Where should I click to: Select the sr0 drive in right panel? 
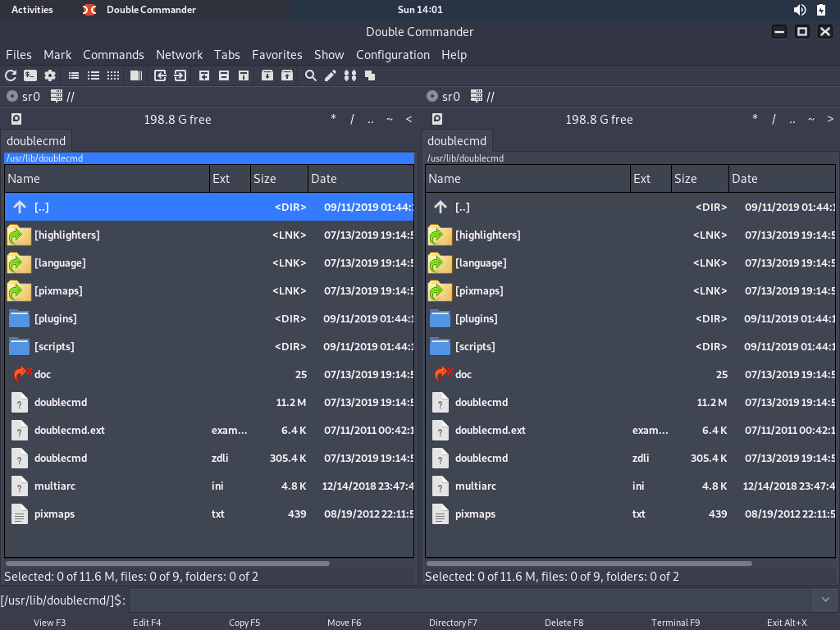click(444, 97)
